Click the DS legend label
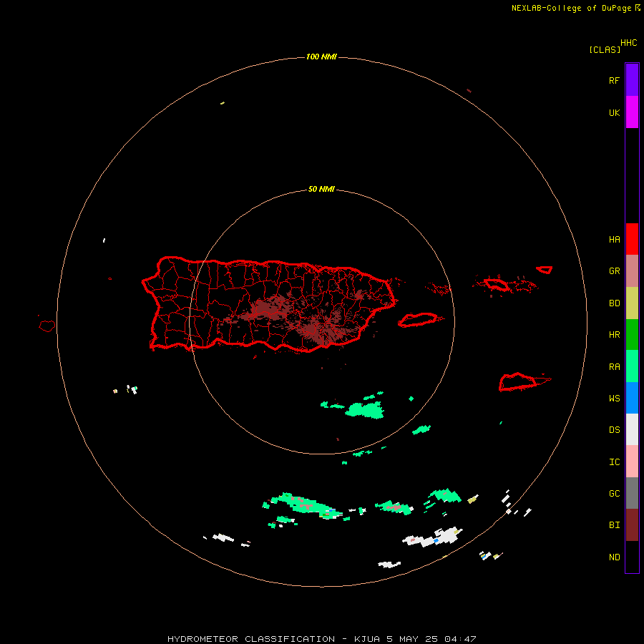Image resolution: width=644 pixels, height=644 pixels. (x=614, y=430)
